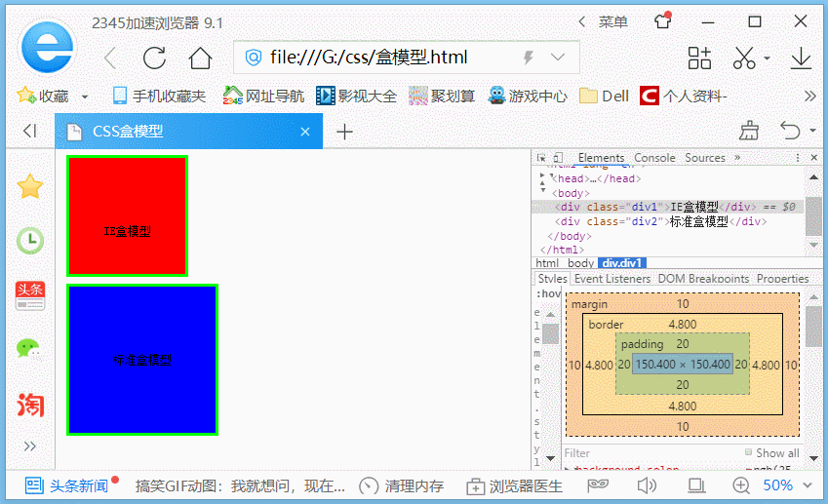
Task: Open sidebar 淘 Taobao icon
Action: point(30,405)
